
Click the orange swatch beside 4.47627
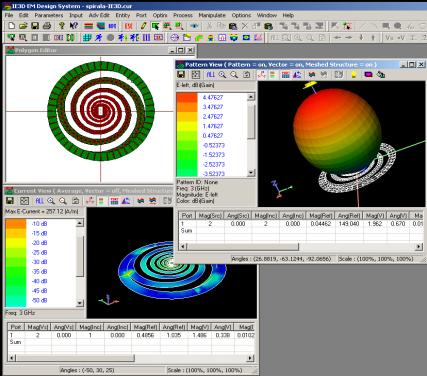(187, 97)
